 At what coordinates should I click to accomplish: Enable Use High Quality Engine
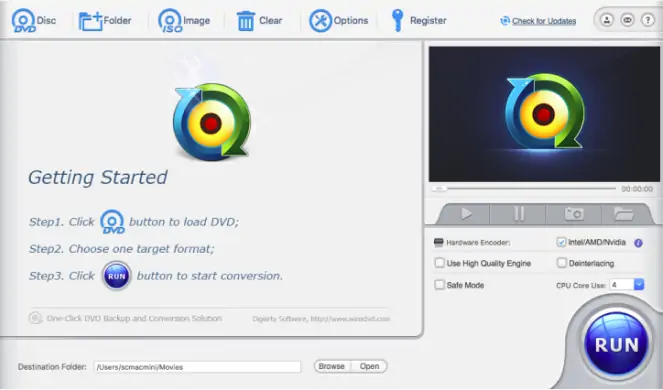pos(439,263)
